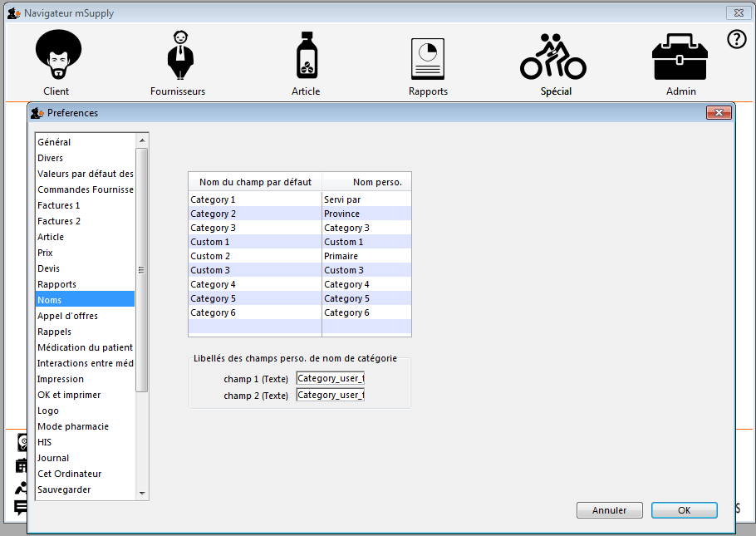
Task: Open the Rapports report icon
Action: pos(428,59)
